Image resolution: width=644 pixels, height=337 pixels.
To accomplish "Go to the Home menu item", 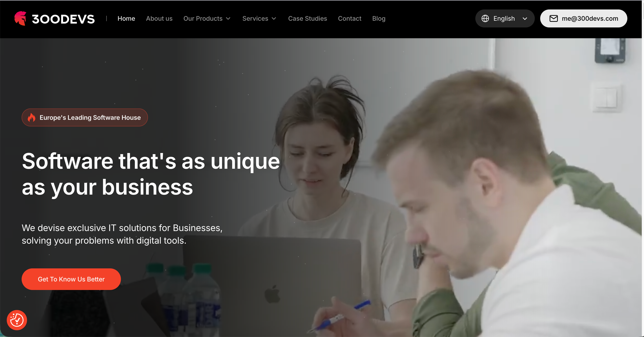I will 126,18.
